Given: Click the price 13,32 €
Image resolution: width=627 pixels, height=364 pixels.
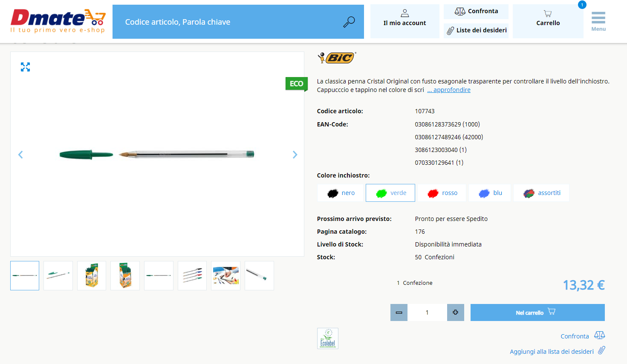Looking at the screenshot, I should click(x=584, y=285).
